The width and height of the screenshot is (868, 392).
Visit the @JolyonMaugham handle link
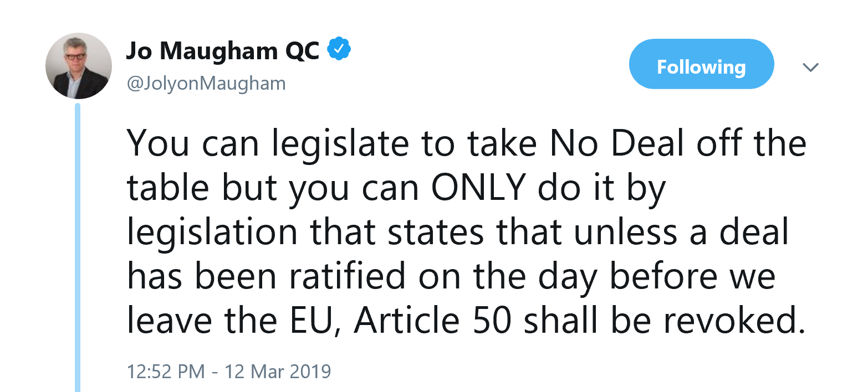click(206, 84)
